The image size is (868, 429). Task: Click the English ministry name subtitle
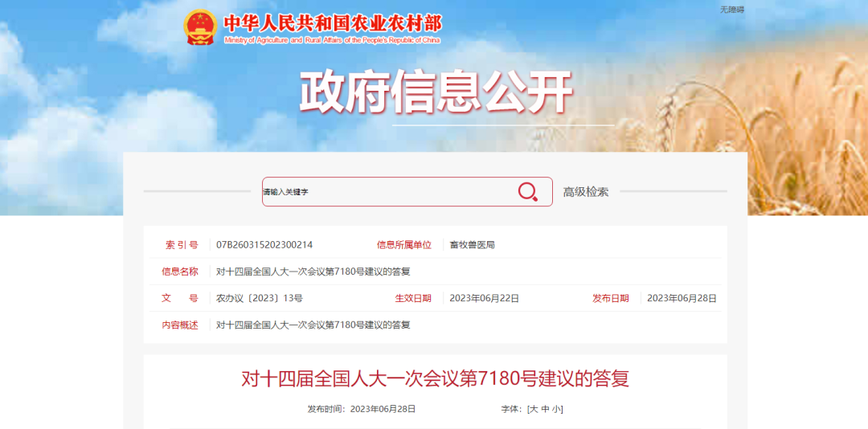(x=332, y=40)
